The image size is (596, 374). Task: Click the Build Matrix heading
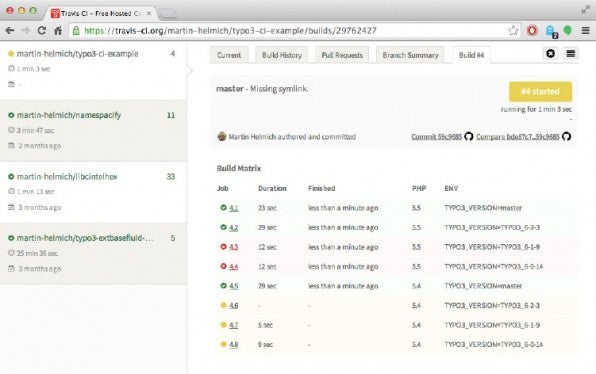coord(239,168)
